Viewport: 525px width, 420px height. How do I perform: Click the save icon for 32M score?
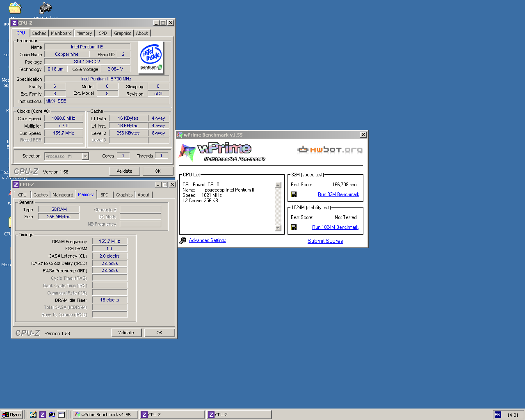pos(294,194)
